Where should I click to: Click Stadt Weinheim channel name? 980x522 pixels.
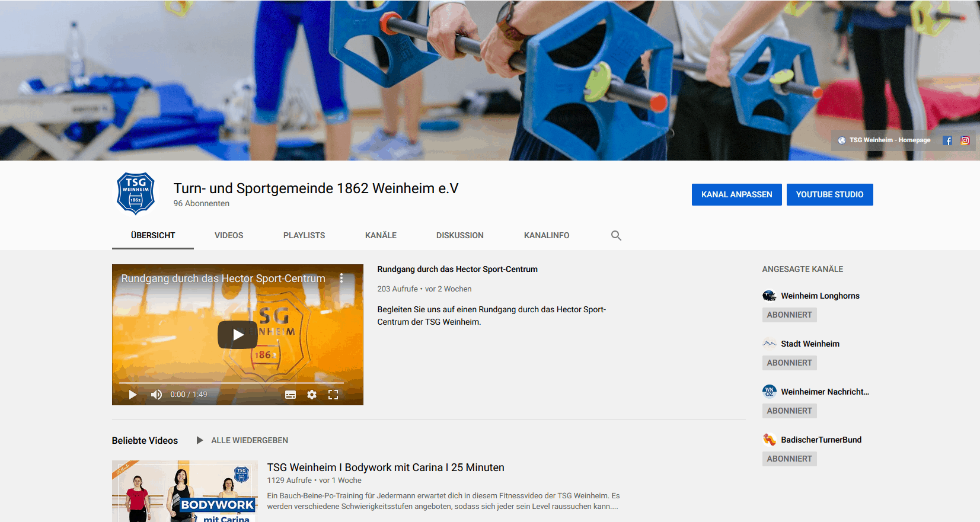[x=810, y=344]
